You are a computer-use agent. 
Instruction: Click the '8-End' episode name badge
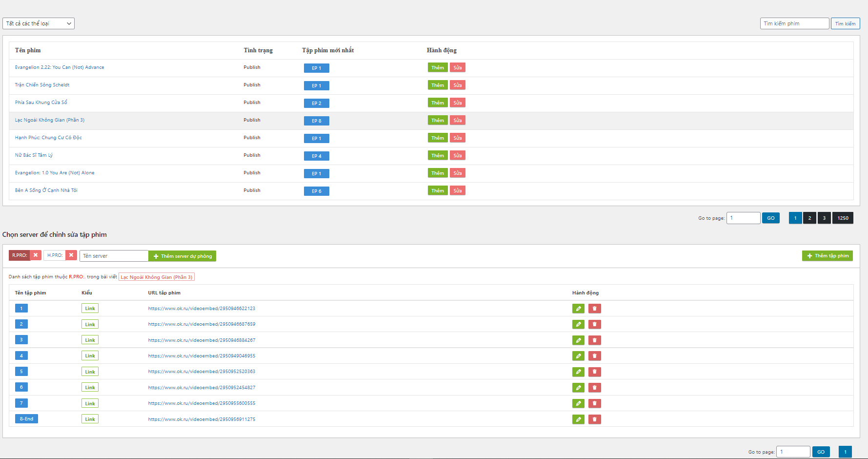[26, 419]
